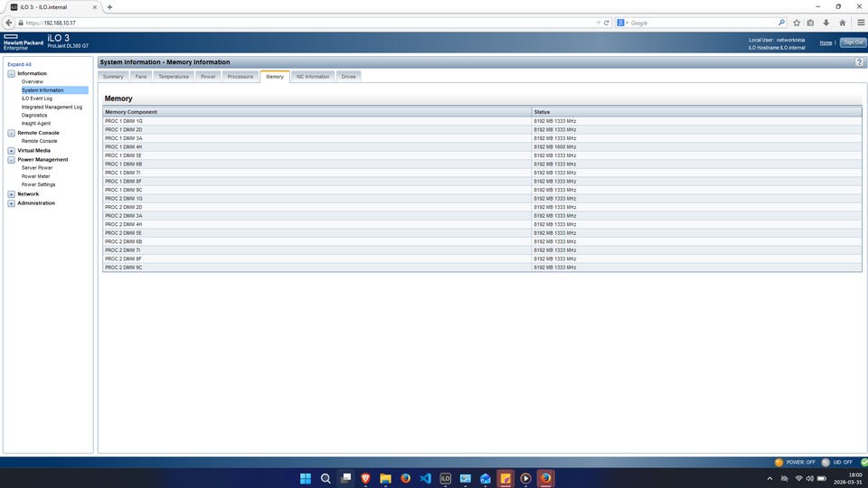This screenshot has height=488, width=868.
Task: Open Power Settings in the tree
Action: (38, 184)
